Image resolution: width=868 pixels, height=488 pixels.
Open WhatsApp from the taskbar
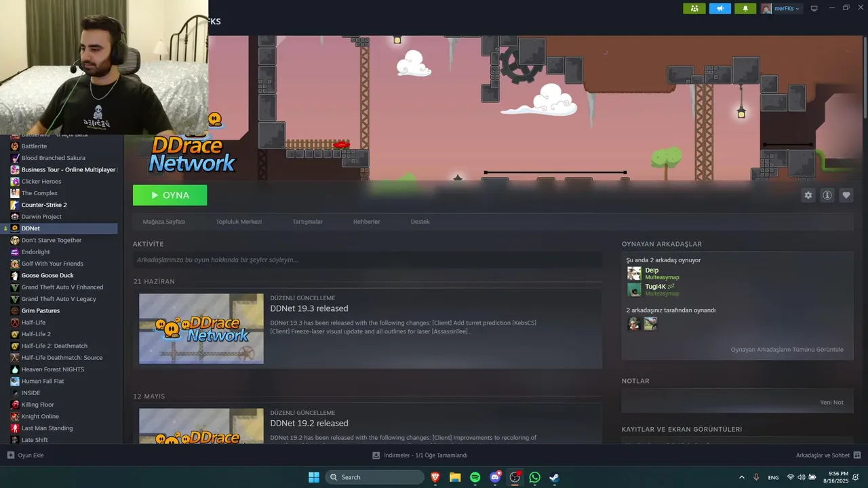(535, 477)
